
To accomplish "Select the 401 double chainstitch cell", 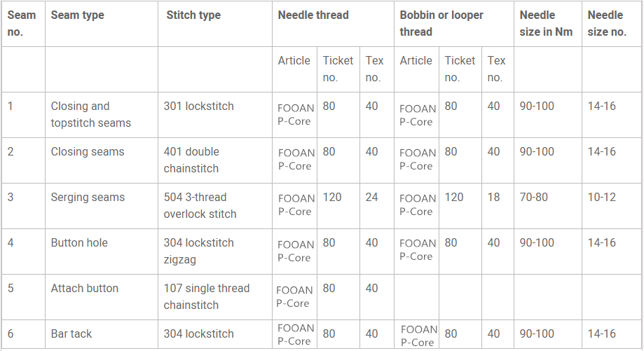I will click(215, 160).
